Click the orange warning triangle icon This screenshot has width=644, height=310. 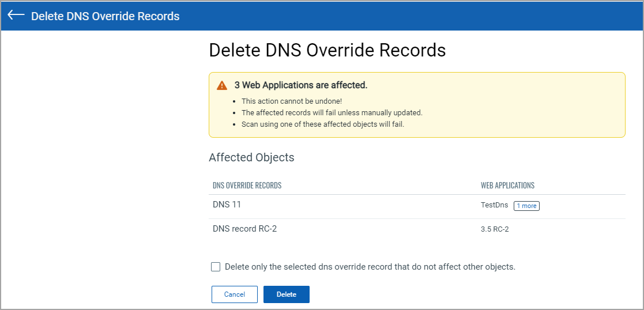(222, 85)
